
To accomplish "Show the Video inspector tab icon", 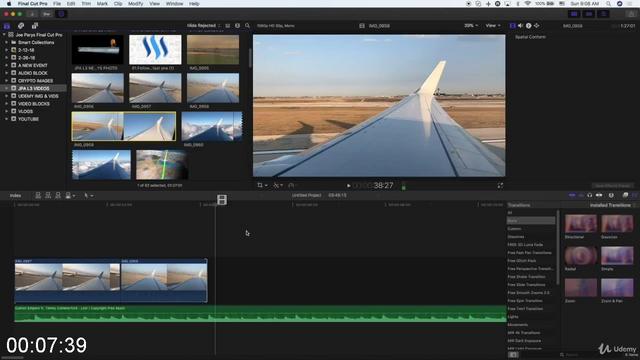I will [x=513, y=26].
